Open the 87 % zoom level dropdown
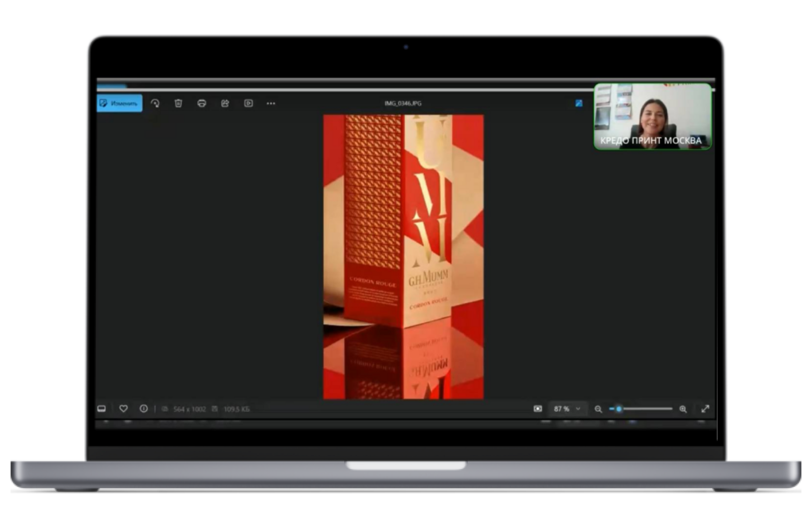 567,409
